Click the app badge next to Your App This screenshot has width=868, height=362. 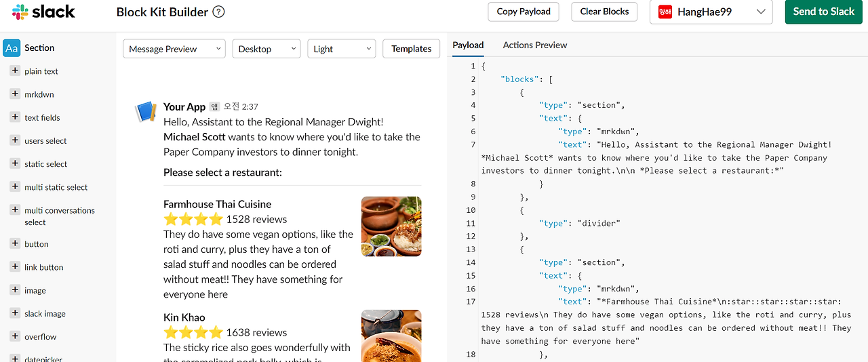pos(214,106)
